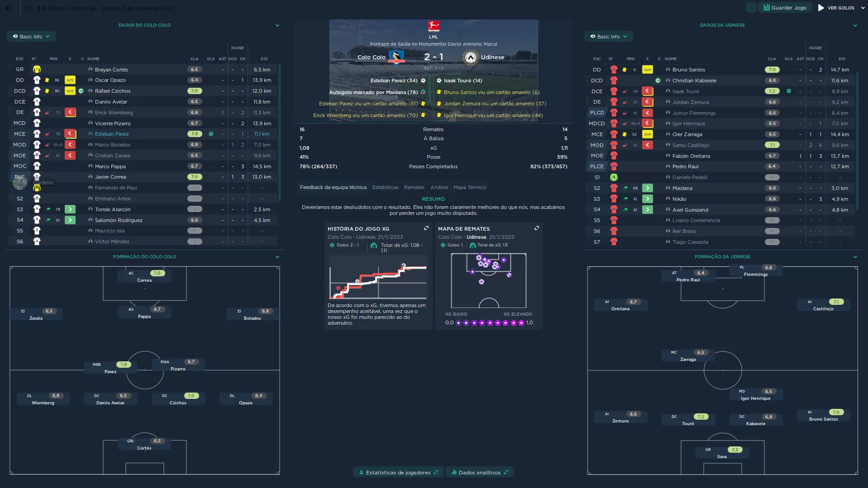
Task: Click Cordeiro avatar overlay near PLC row
Action: coord(20,183)
